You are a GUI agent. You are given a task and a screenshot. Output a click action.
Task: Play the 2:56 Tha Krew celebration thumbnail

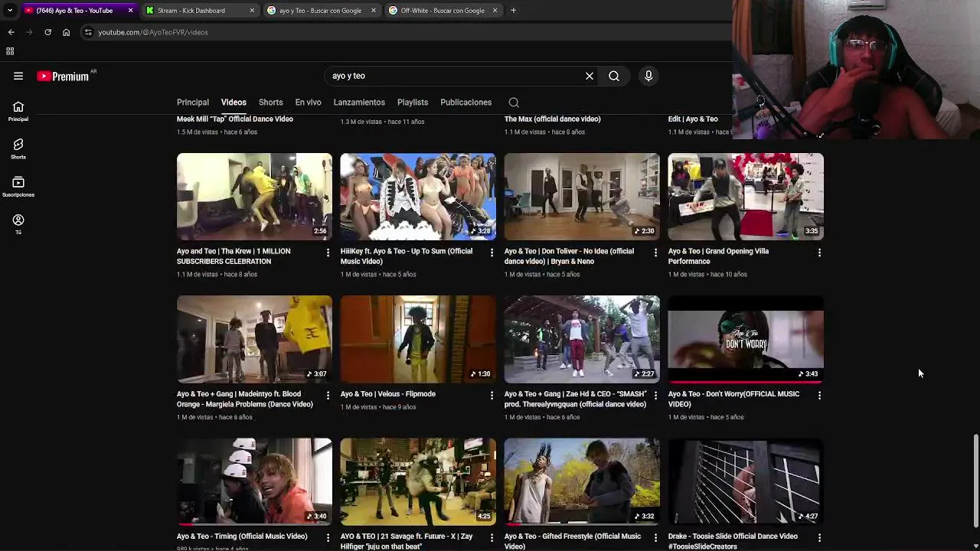pos(254,197)
